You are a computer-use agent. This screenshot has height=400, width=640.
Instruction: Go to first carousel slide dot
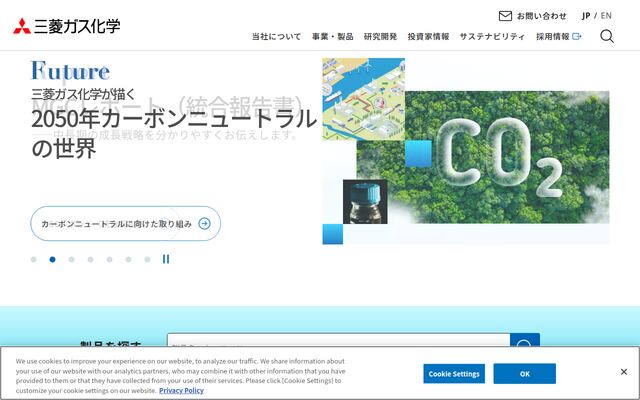pyautogui.click(x=33, y=260)
